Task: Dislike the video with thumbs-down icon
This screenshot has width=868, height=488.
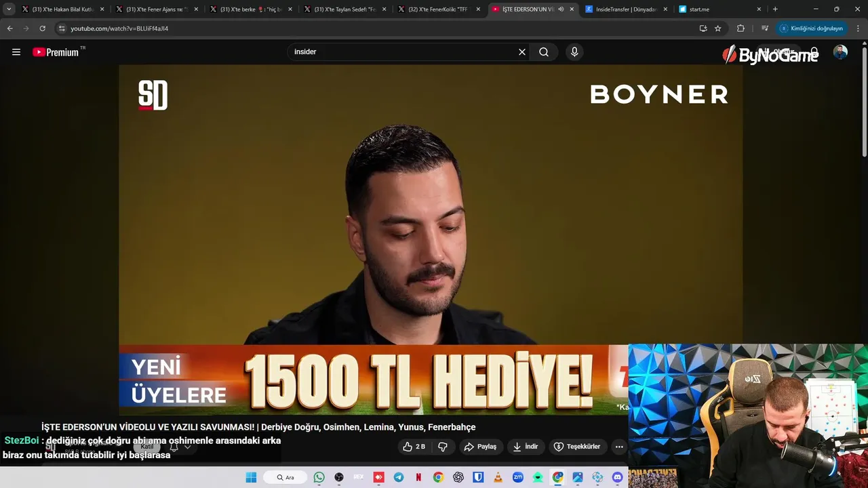Action: (443, 447)
